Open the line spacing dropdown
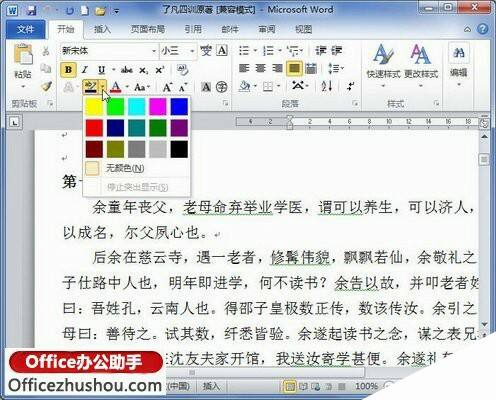496x400 pixels. [335, 69]
